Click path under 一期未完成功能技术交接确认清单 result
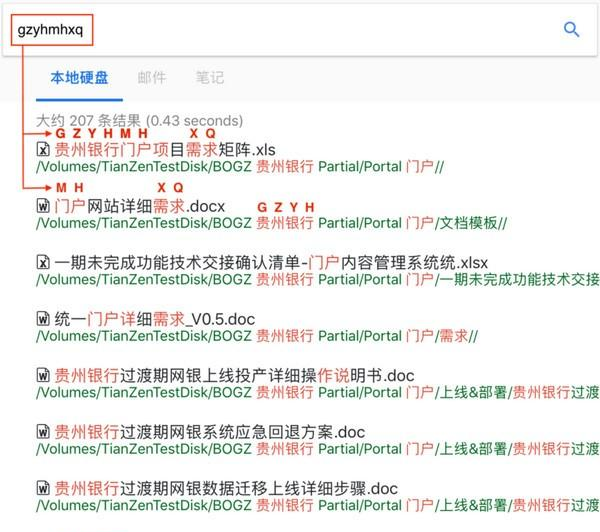Screen dimensions: 600x532 pyautogui.click(x=318, y=280)
